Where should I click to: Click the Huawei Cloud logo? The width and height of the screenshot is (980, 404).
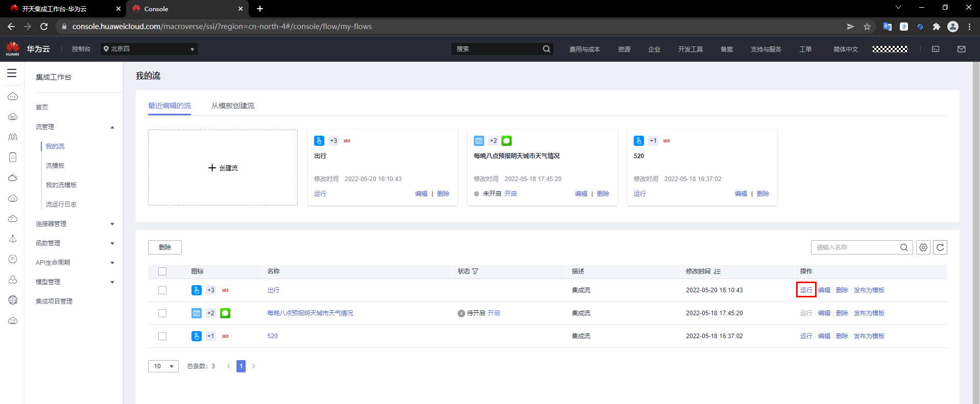(13, 49)
